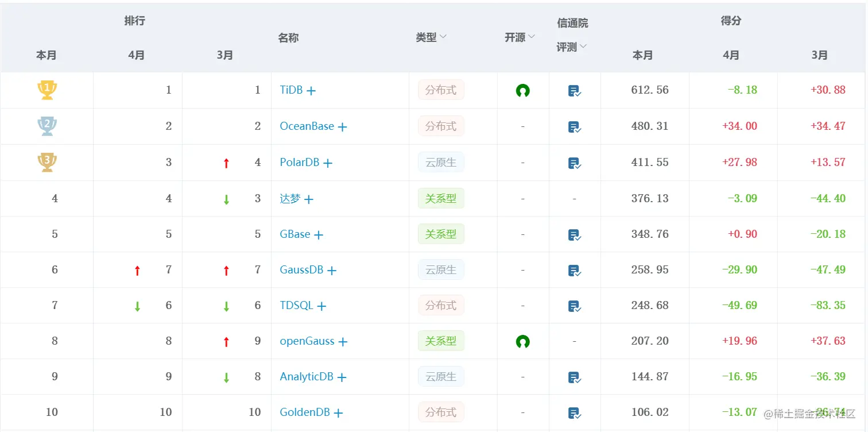This screenshot has height=432, width=868.
Task: Open GaussDB's evaluation report icon
Action: (575, 270)
